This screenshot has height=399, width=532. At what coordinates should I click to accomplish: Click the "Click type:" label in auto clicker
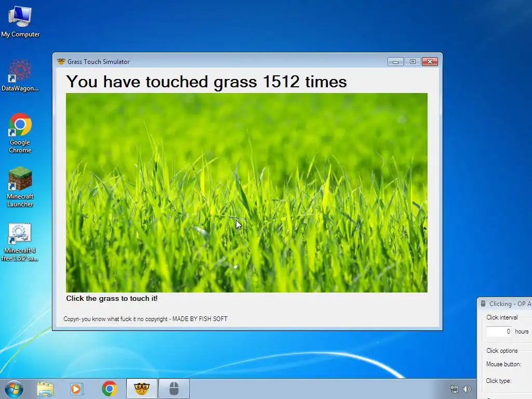click(x=498, y=381)
